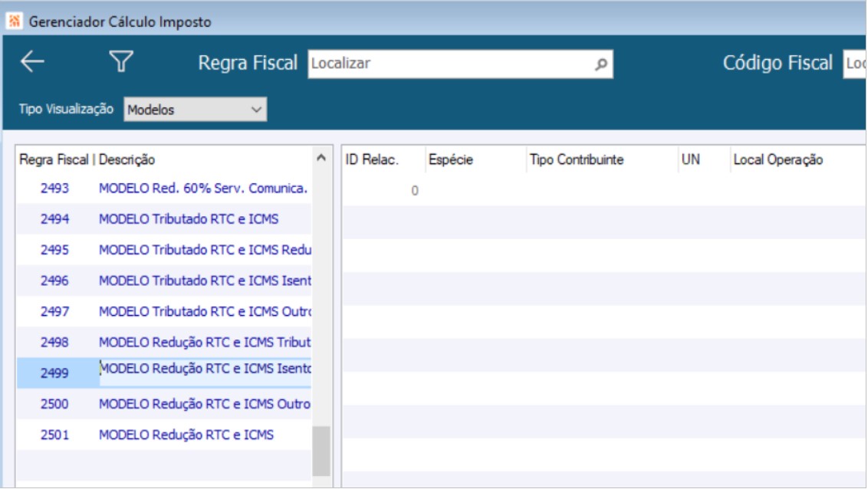Select rule 2495 MODELO Tributado RTC e ICMS Redu
This screenshot has height=489, width=868.
pos(164,250)
